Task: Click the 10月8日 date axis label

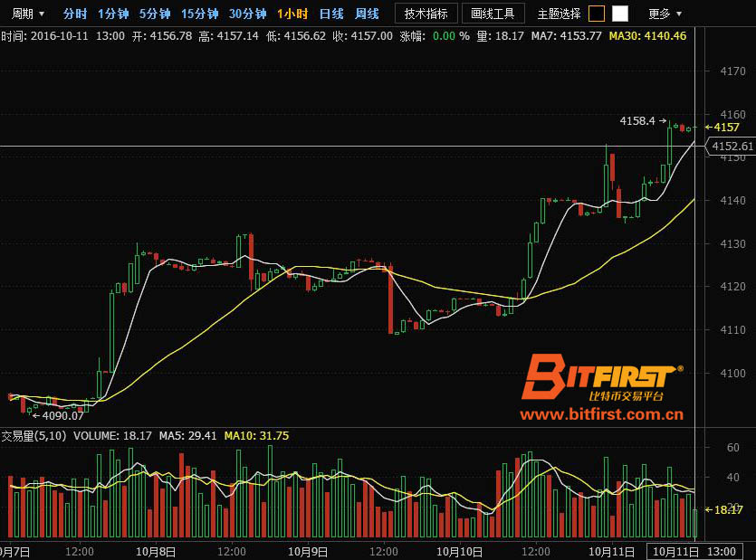Action: point(155,552)
